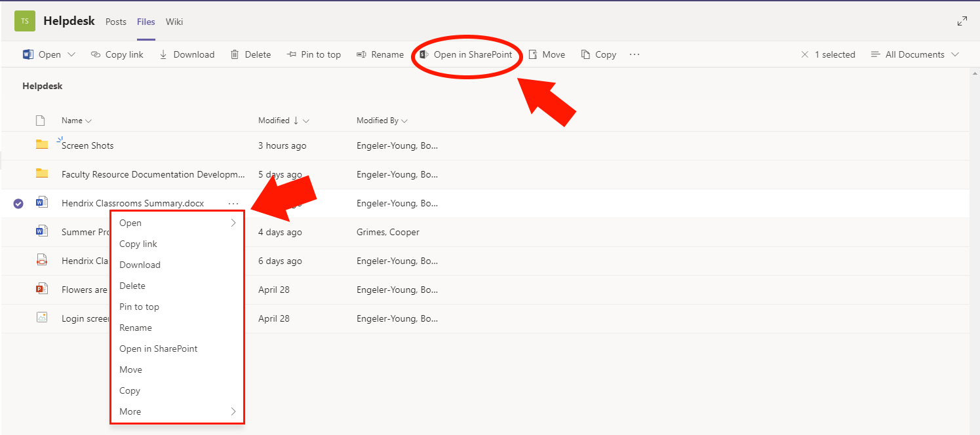Click April 28 in the Flowers are row
Image resolution: width=980 pixels, height=435 pixels.
tap(274, 290)
